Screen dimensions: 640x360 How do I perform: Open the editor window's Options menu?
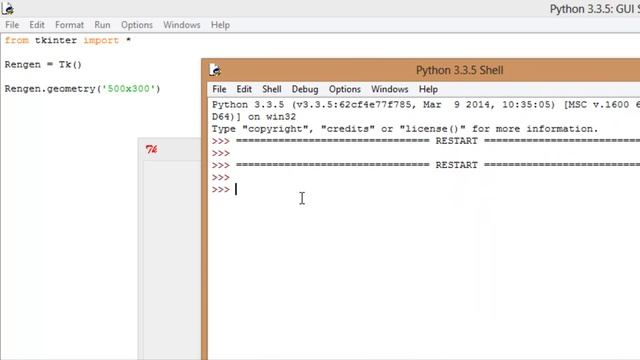point(137,25)
